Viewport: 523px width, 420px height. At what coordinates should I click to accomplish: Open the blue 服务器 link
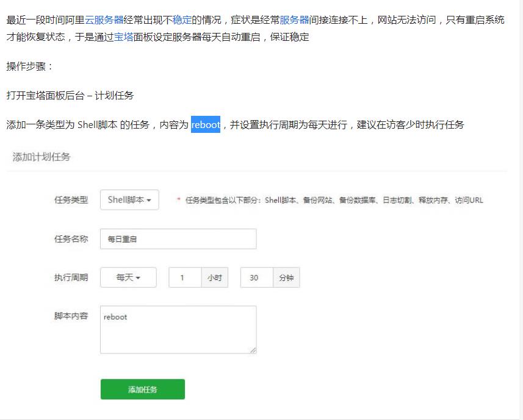(x=294, y=20)
